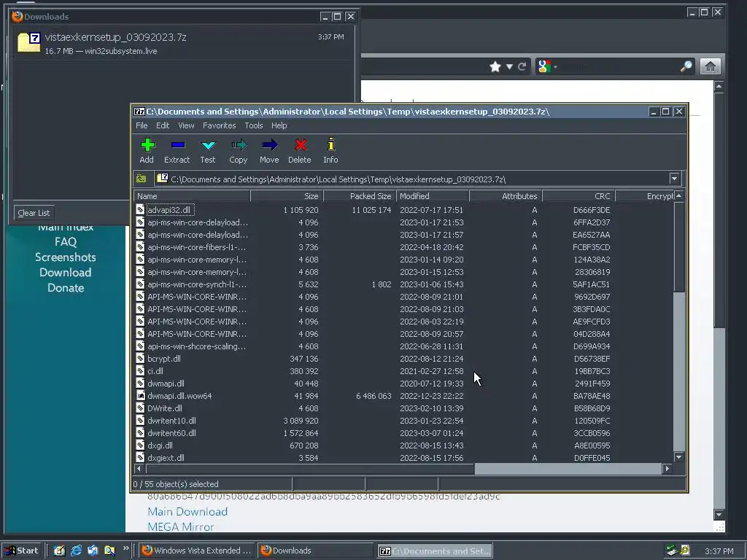
Task: Click the 7z archive icon in Downloads window
Action: pos(28,42)
